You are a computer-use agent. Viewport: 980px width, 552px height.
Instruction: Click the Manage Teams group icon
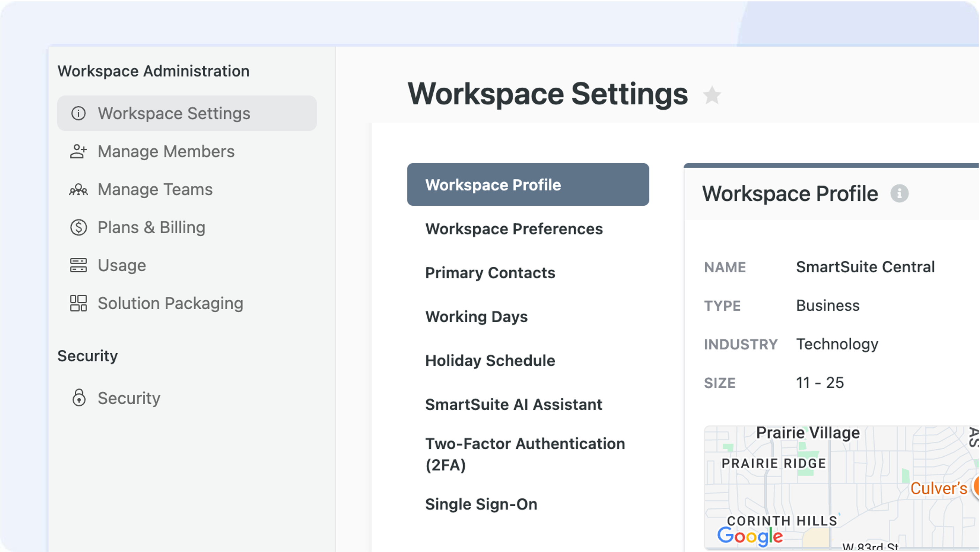[x=78, y=190]
